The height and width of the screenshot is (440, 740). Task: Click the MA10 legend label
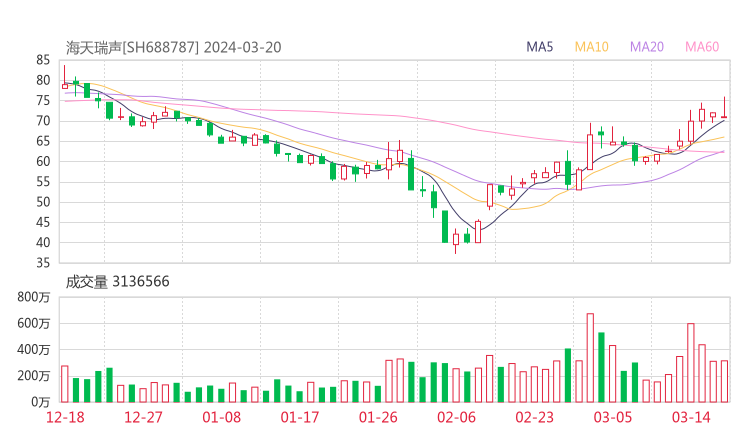(591, 47)
